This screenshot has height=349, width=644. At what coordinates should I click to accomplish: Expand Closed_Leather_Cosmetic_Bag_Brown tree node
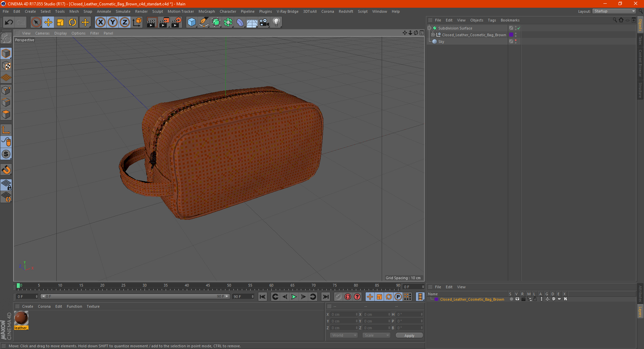click(x=433, y=35)
